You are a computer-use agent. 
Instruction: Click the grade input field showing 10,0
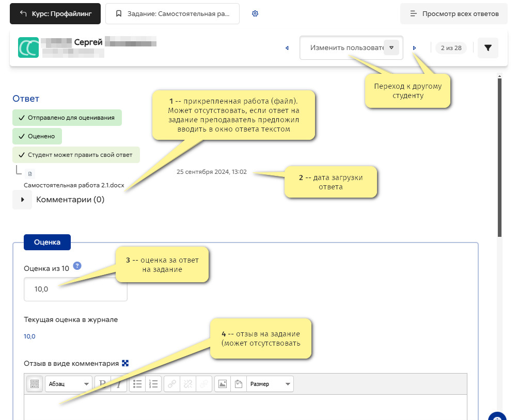point(75,289)
